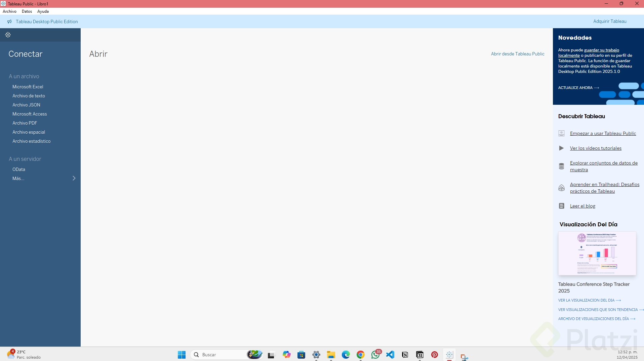
Task: Open the Datos menu
Action: (27, 11)
